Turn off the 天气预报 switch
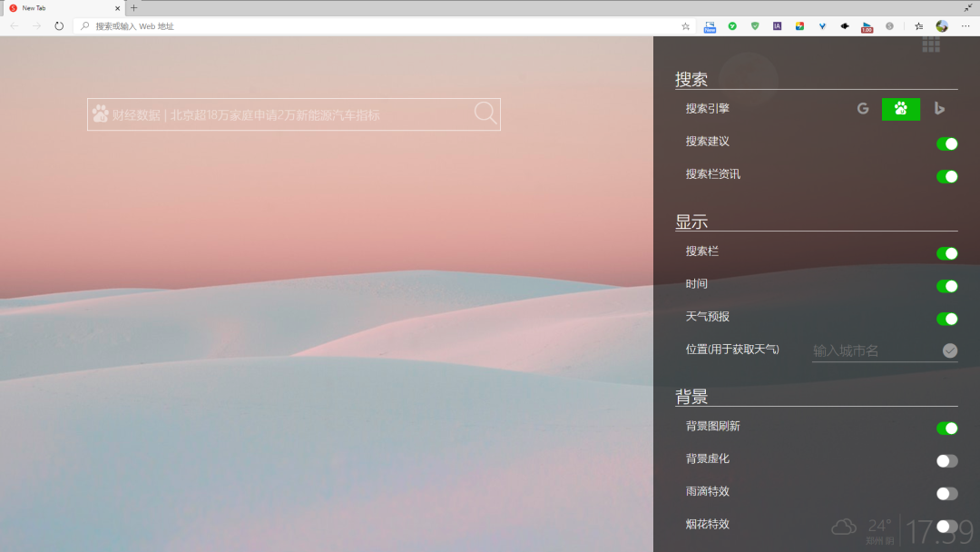 [x=946, y=319]
